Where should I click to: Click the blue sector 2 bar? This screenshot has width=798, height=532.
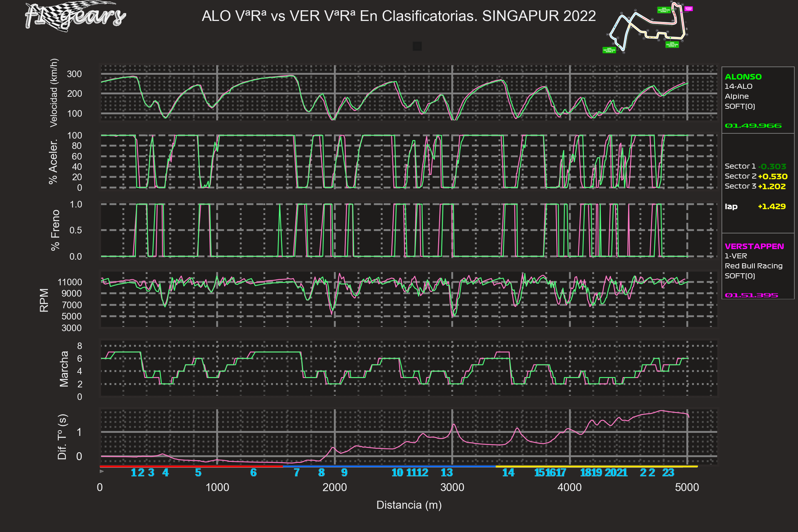coord(389,466)
